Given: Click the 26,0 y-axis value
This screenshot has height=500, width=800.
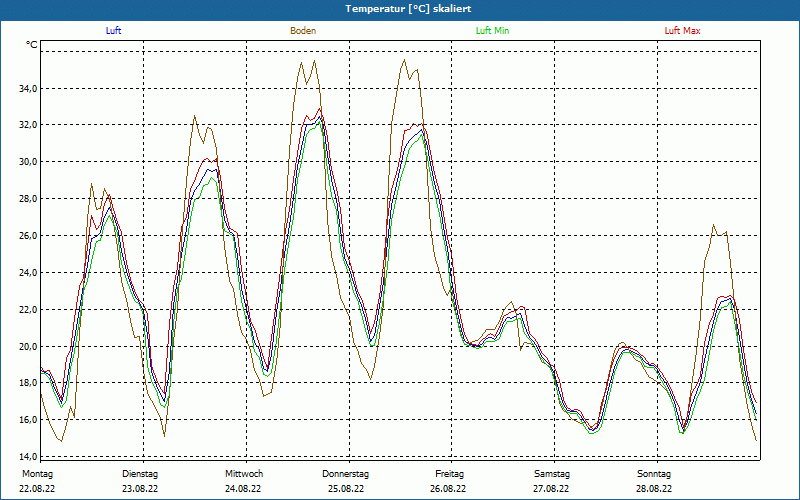Looking at the screenshot, I should pos(29,236).
